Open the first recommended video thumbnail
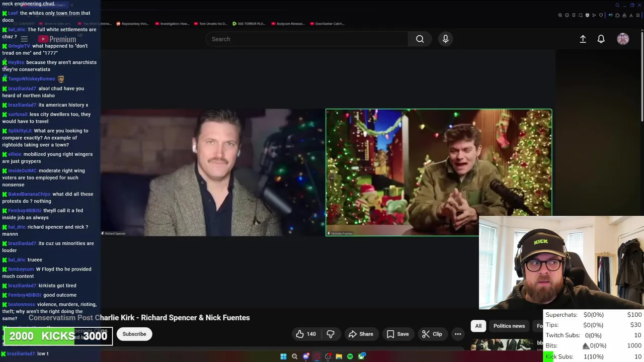This screenshot has width=644, height=362. 502,344
